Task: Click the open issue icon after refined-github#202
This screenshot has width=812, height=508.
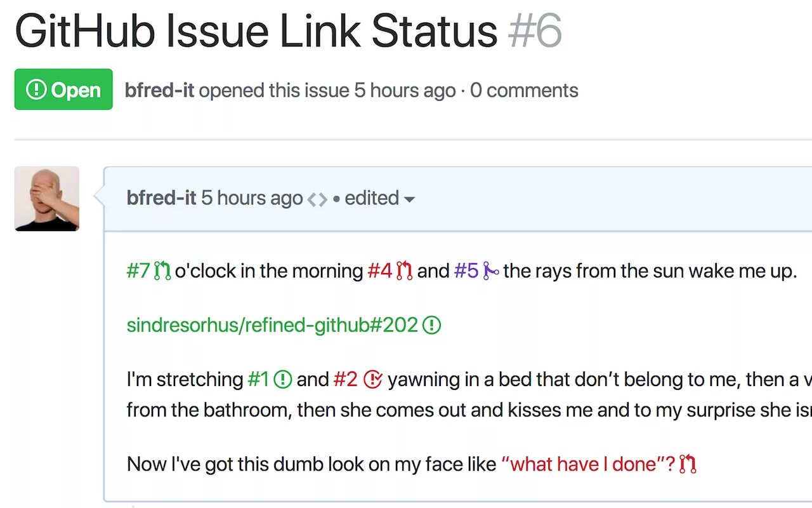Action: (431, 326)
